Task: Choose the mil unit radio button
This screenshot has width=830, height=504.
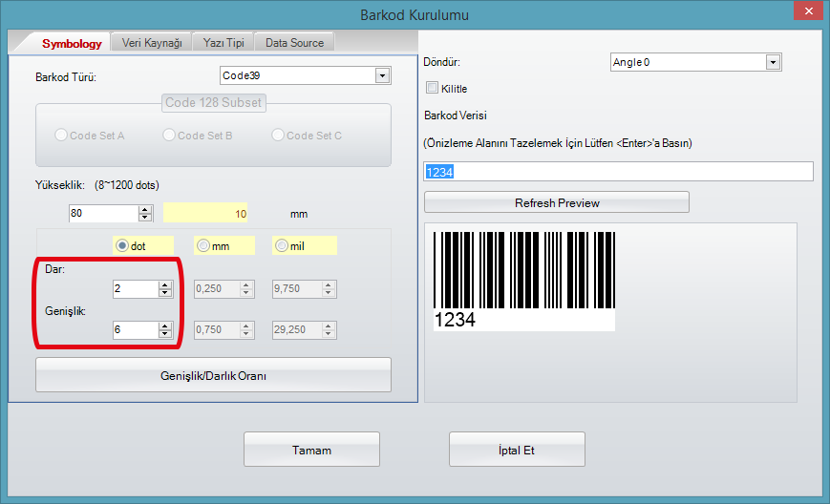Action: pos(282,245)
